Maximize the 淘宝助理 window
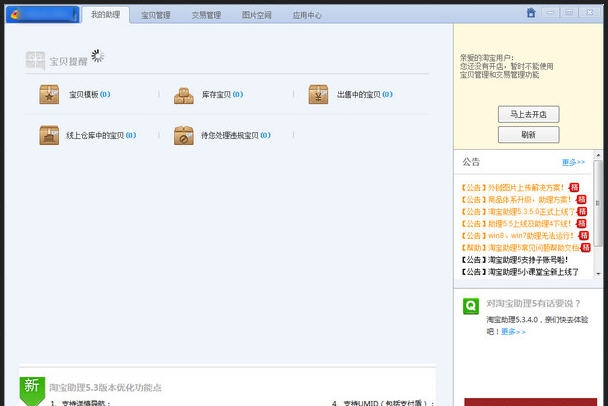This screenshot has height=406, width=608. (x=569, y=12)
